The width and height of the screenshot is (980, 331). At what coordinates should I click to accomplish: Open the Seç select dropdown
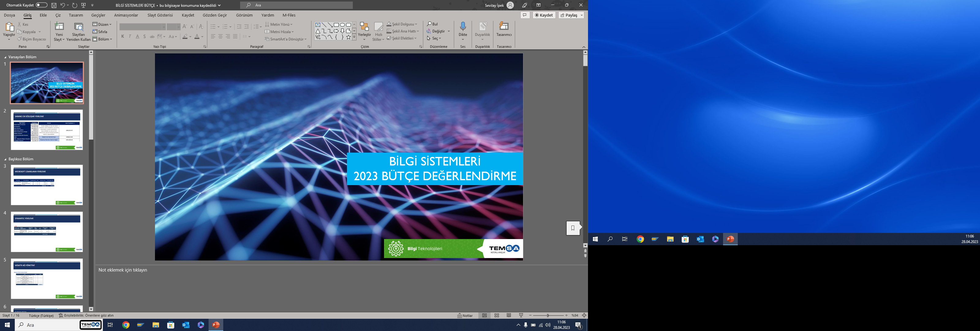pyautogui.click(x=434, y=39)
